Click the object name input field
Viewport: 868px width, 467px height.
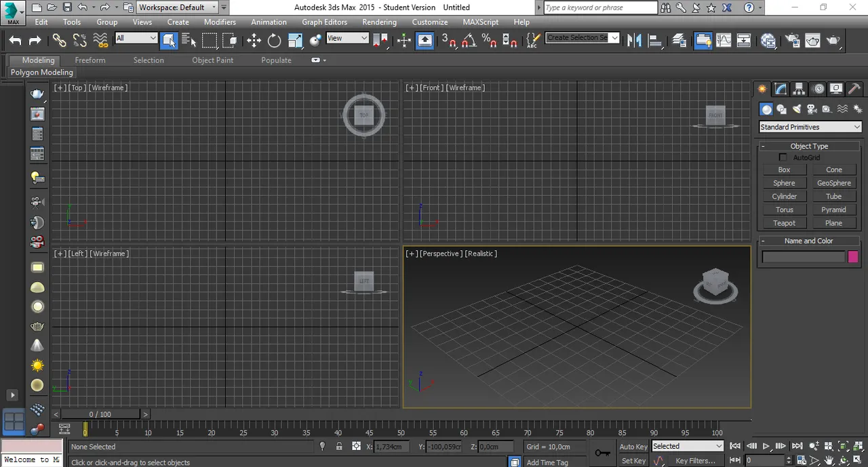[x=804, y=257]
